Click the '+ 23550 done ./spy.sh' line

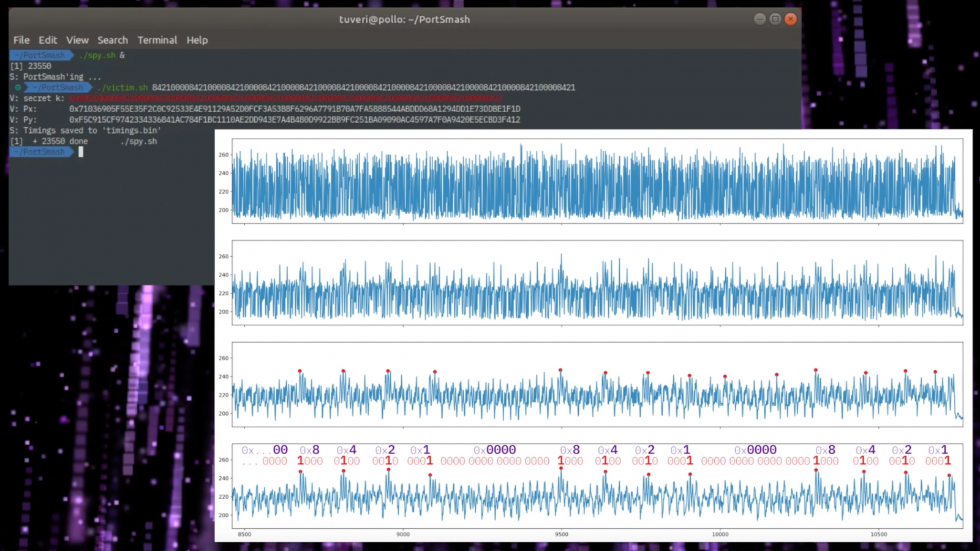tap(83, 141)
